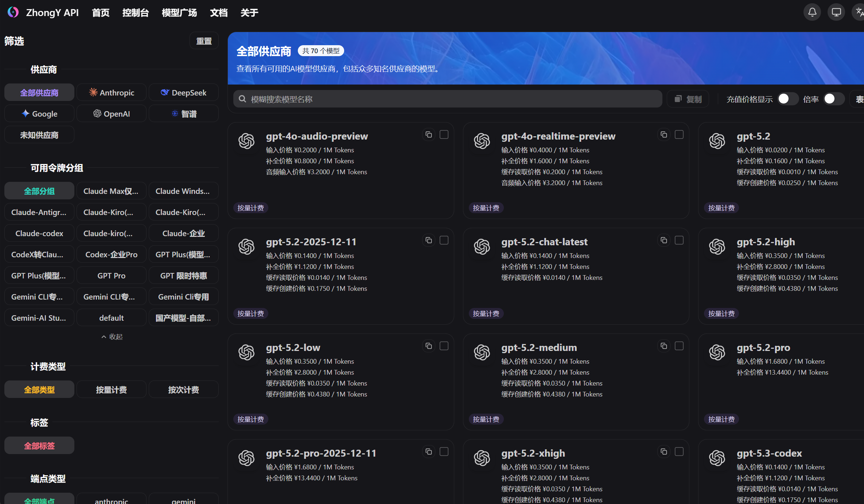Click the search magnifier icon

(x=242, y=99)
